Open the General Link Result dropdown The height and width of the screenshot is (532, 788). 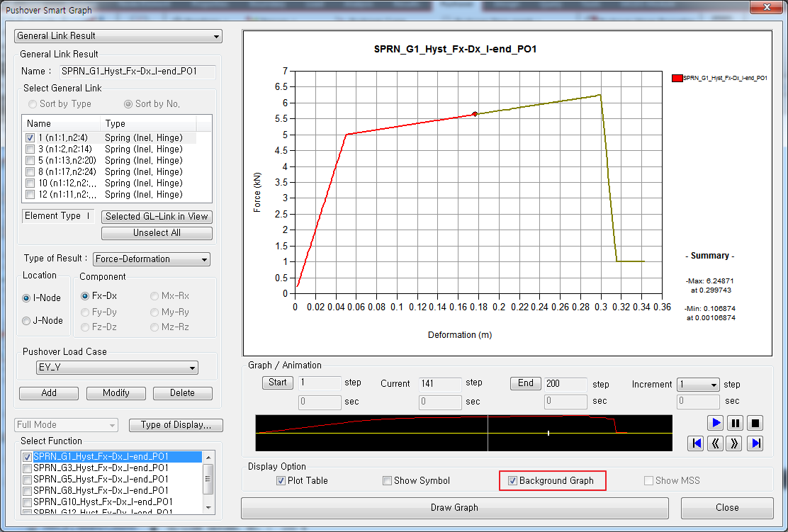118,36
